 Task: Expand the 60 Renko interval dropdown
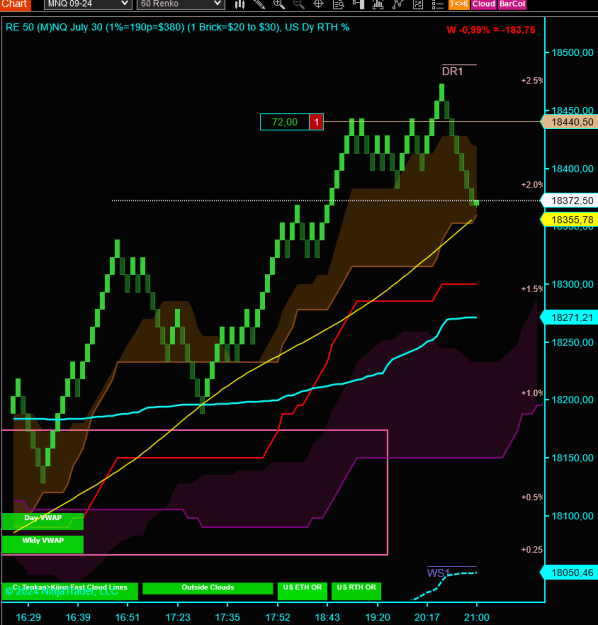(x=181, y=4)
